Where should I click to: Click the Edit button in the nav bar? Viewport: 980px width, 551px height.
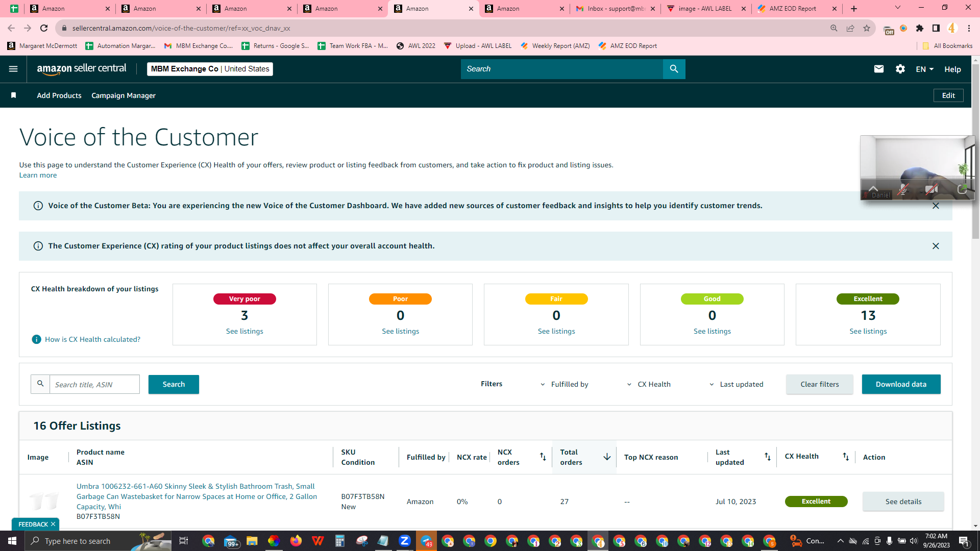pyautogui.click(x=948, y=95)
